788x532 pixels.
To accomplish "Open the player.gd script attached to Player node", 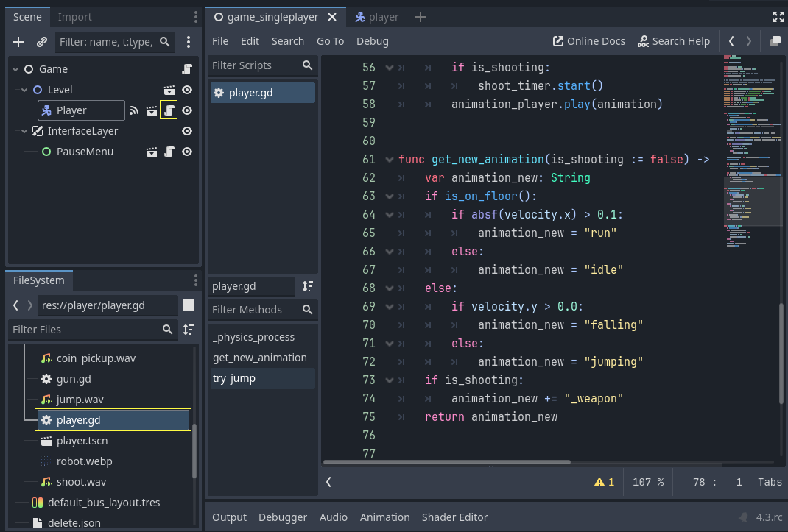I will (170, 110).
